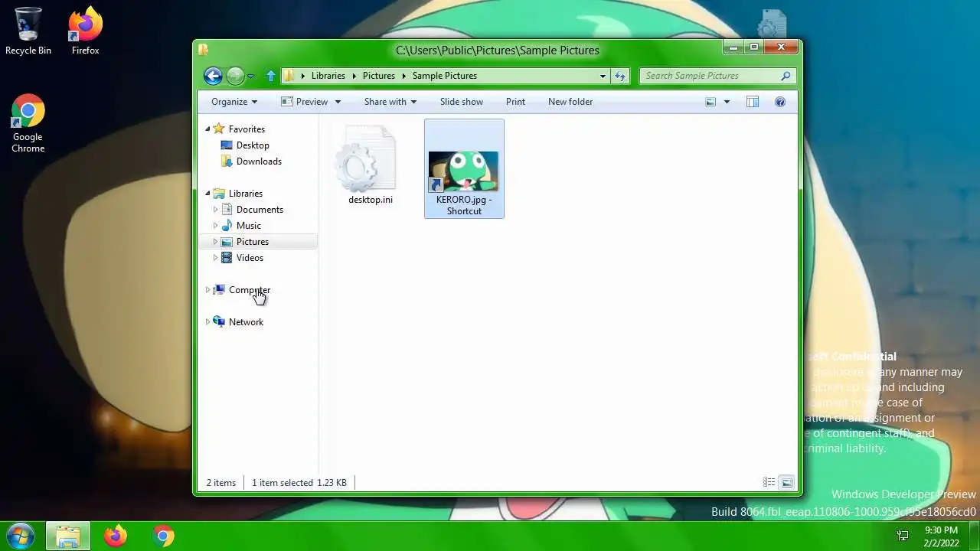
Task: Switch to details view icon in status bar
Action: pos(769,482)
